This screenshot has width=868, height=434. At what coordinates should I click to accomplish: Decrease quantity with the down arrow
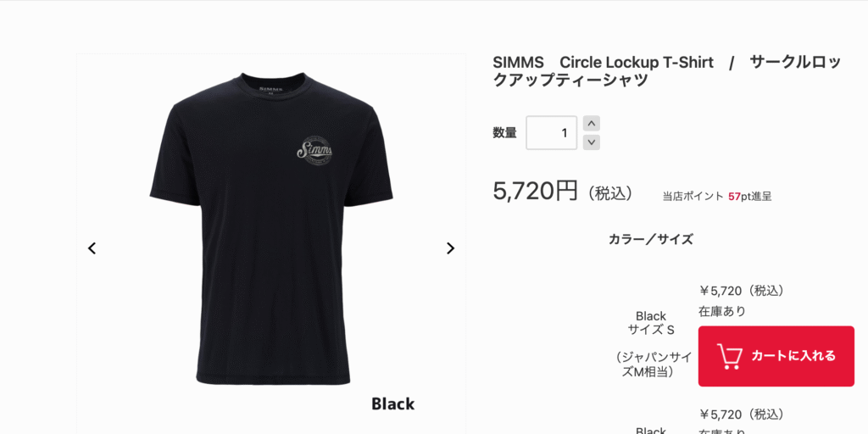coord(592,142)
